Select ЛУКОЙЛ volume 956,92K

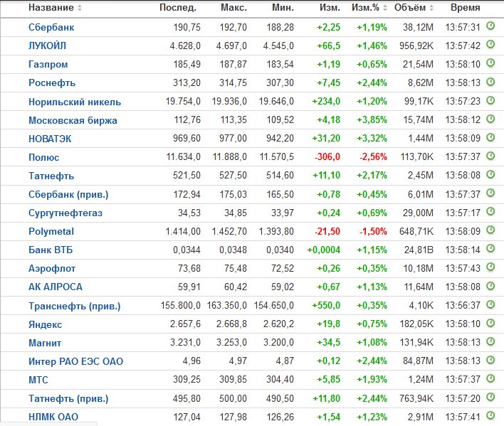[x=416, y=46]
